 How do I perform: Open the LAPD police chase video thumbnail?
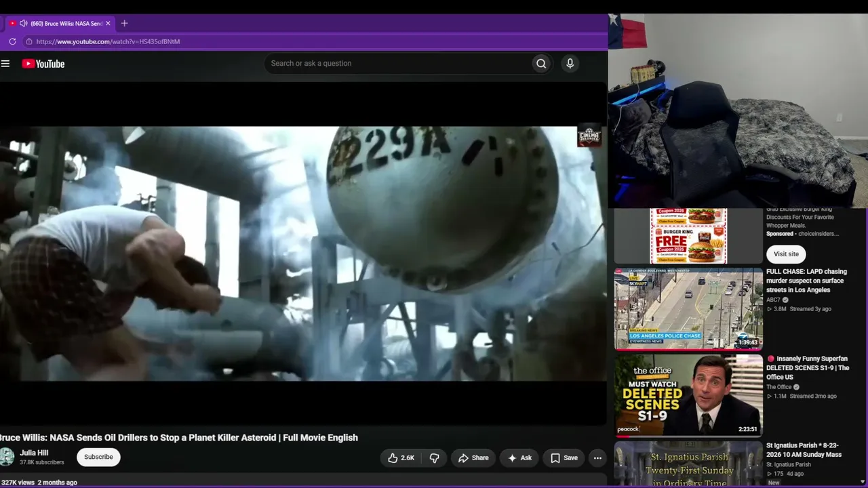pos(688,309)
